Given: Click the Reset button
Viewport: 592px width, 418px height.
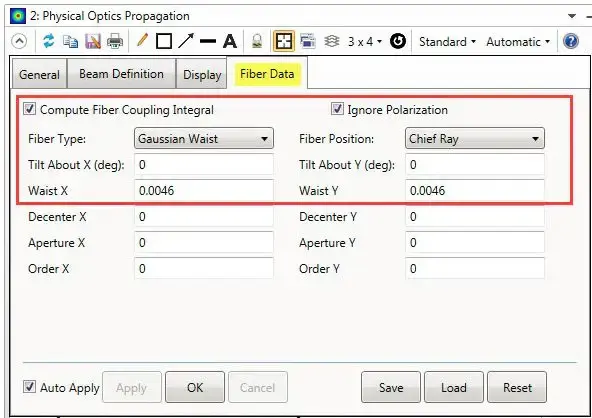Looking at the screenshot, I should (x=517, y=387).
